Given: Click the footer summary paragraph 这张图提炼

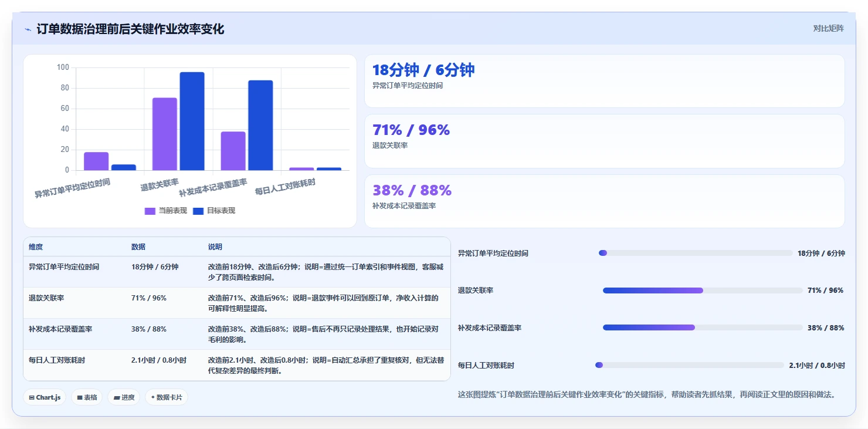Looking at the screenshot, I should coord(646,395).
